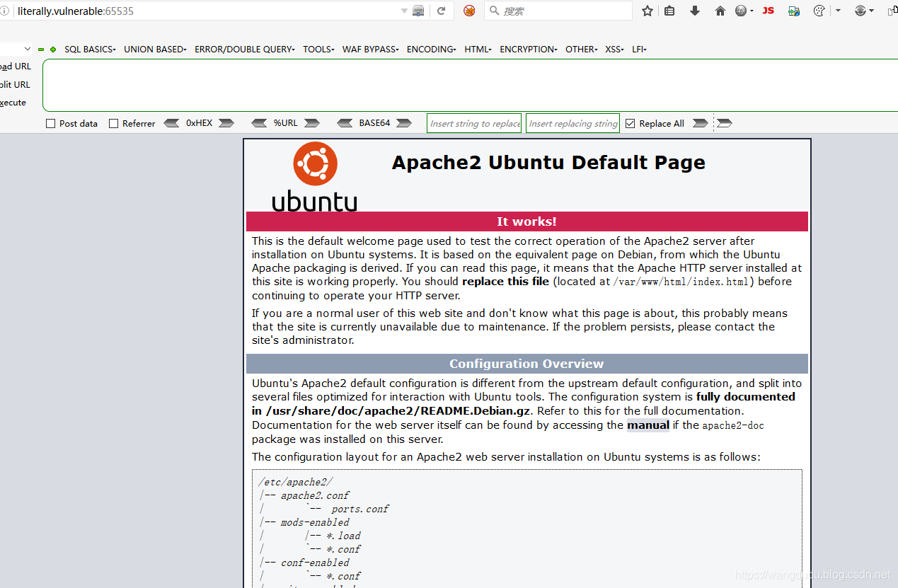
Task: Open the HTML dropdown menu
Action: (x=478, y=50)
